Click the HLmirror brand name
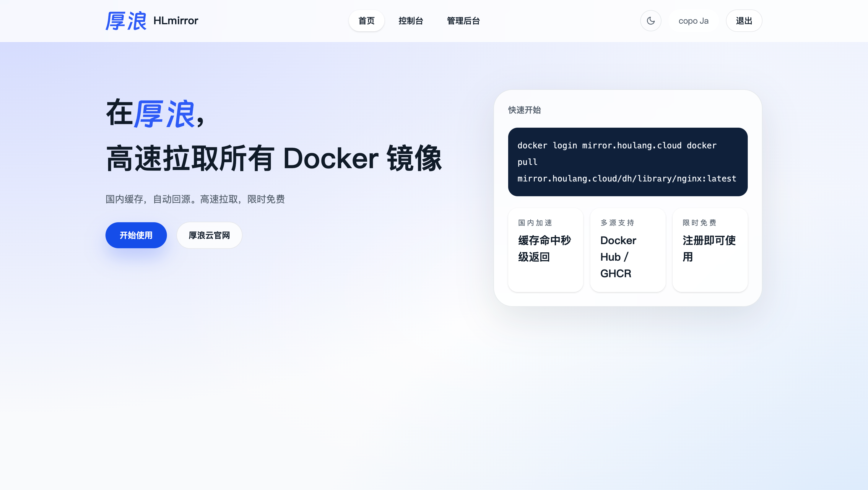868x490 pixels. (175, 21)
